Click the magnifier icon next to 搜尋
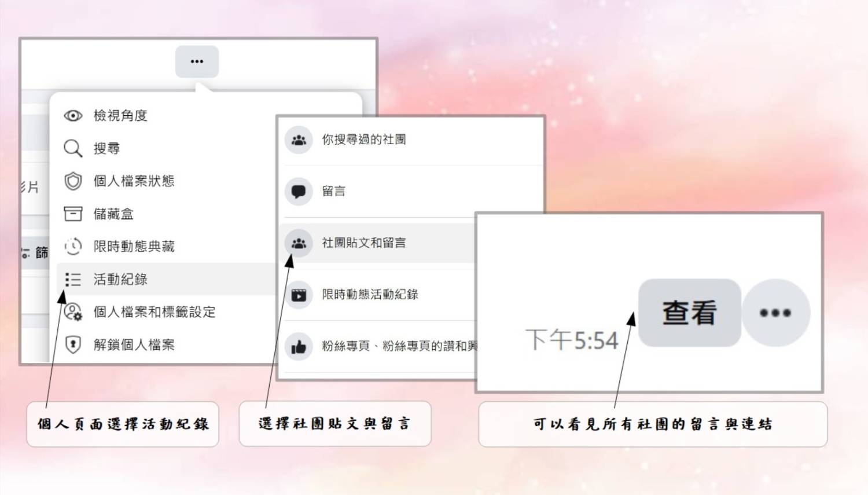The width and height of the screenshot is (868, 495). (x=73, y=148)
